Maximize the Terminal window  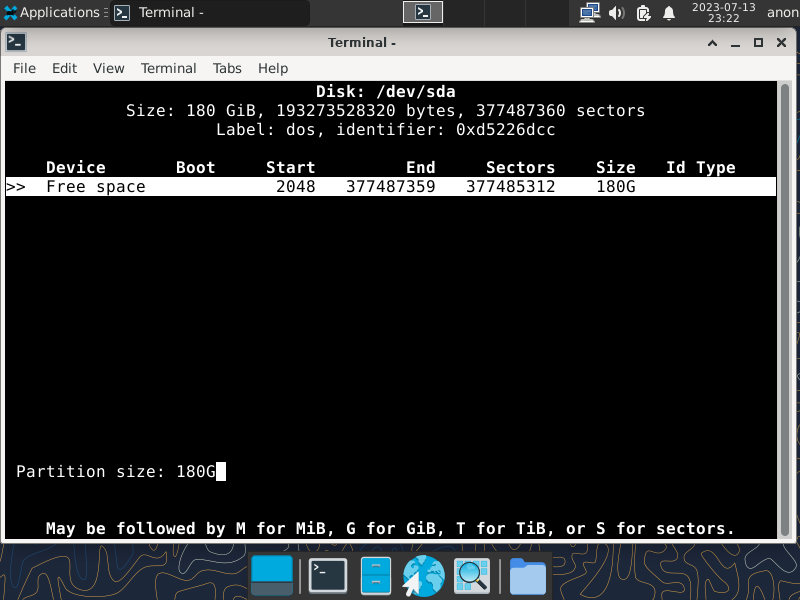[x=758, y=43]
